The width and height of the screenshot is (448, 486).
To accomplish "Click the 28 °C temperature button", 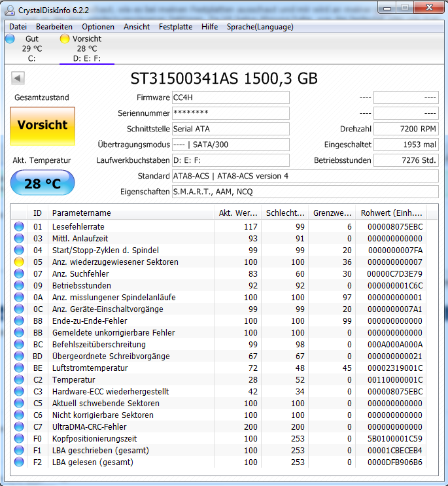I will point(43,183).
